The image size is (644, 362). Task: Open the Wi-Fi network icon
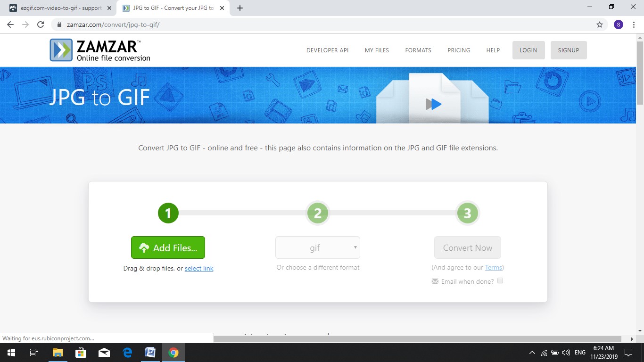coord(544,353)
